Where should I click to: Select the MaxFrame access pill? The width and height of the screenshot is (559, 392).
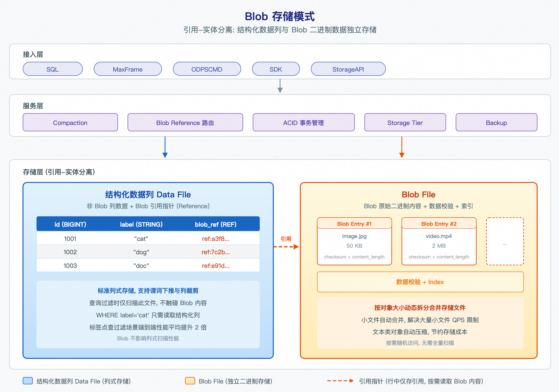tap(128, 69)
